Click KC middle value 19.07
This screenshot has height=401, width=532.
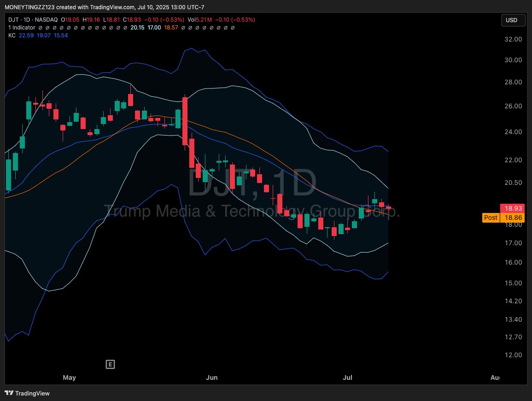point(44,35)
